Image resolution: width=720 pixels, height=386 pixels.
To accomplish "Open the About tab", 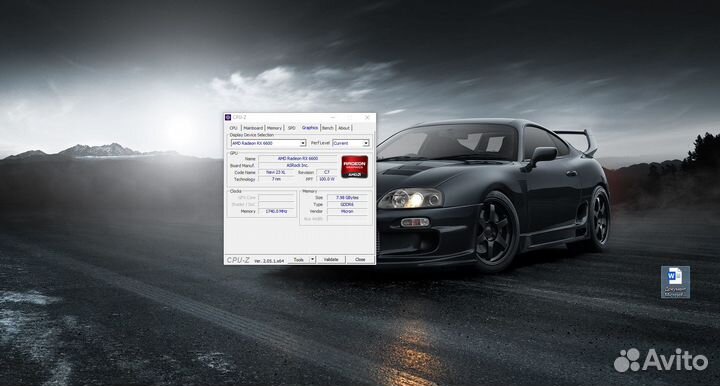I will [x=344, y=128].
